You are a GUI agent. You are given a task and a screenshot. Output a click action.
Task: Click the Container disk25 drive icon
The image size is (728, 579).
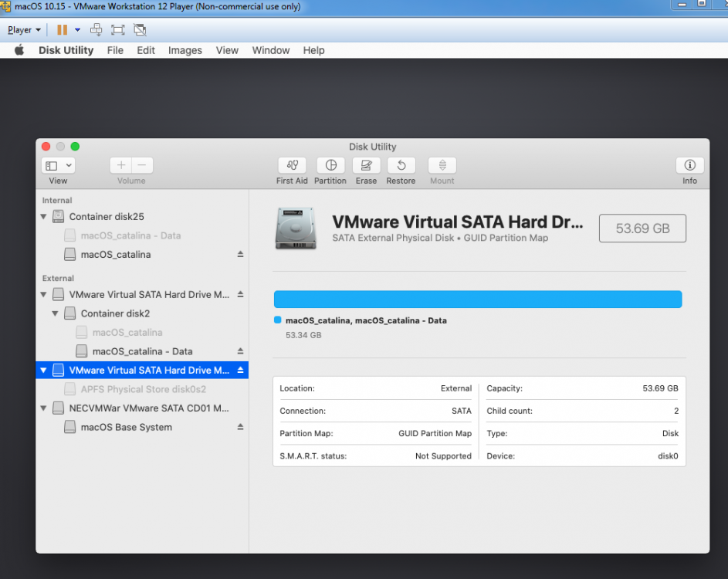point(58,216)
